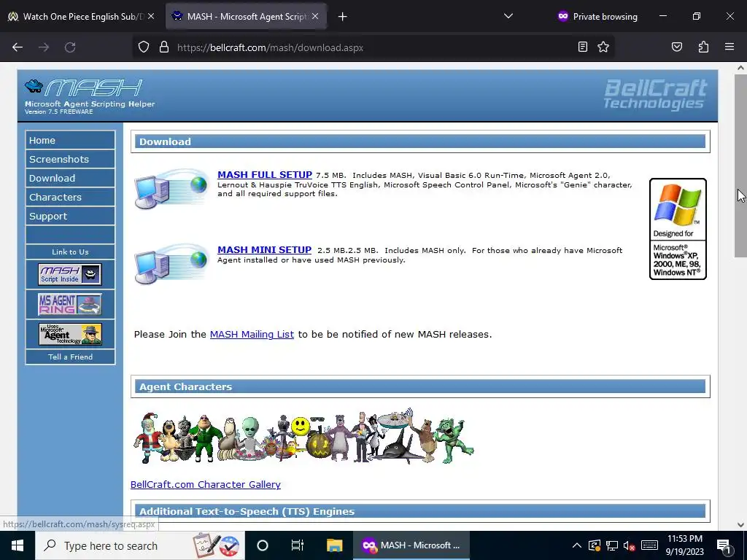Download the MASH MINI SETUP link
The image size is (747, 560).
tap(264, 250)
